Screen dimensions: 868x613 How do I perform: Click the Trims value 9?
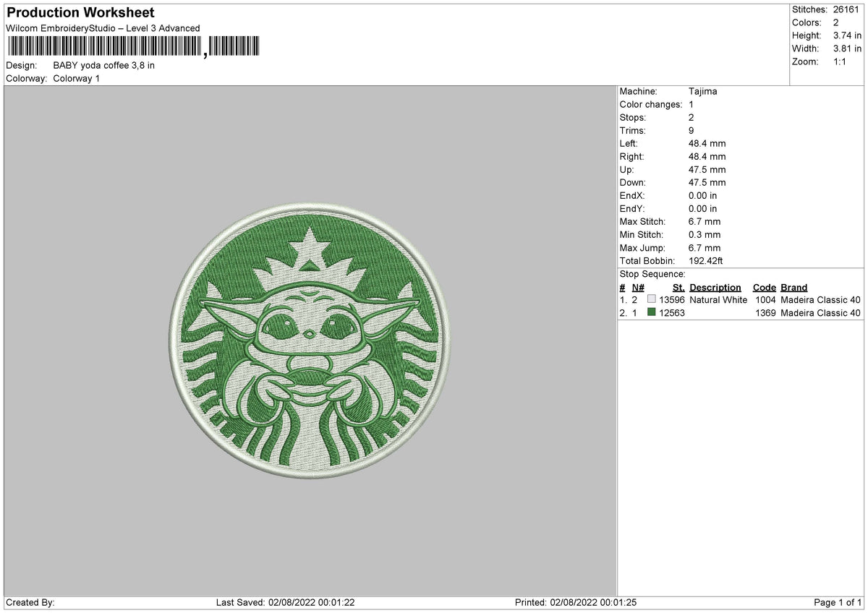[692, 131]
